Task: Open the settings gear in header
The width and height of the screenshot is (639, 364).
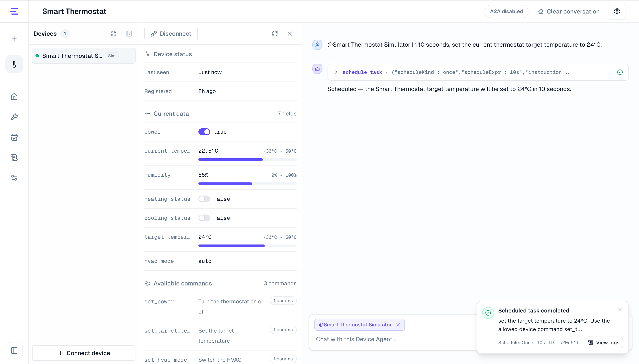Action: click(617, 11)
